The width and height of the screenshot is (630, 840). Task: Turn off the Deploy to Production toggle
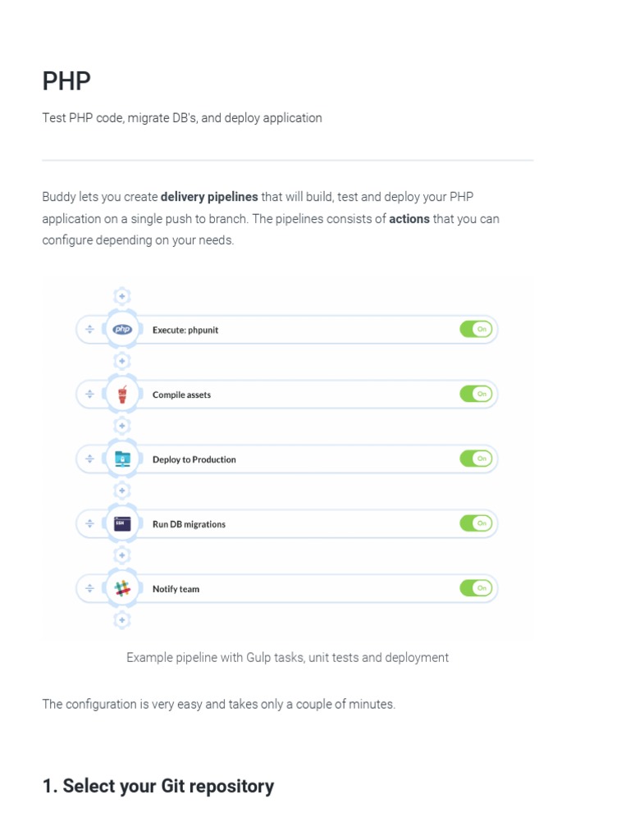point(476,459)
